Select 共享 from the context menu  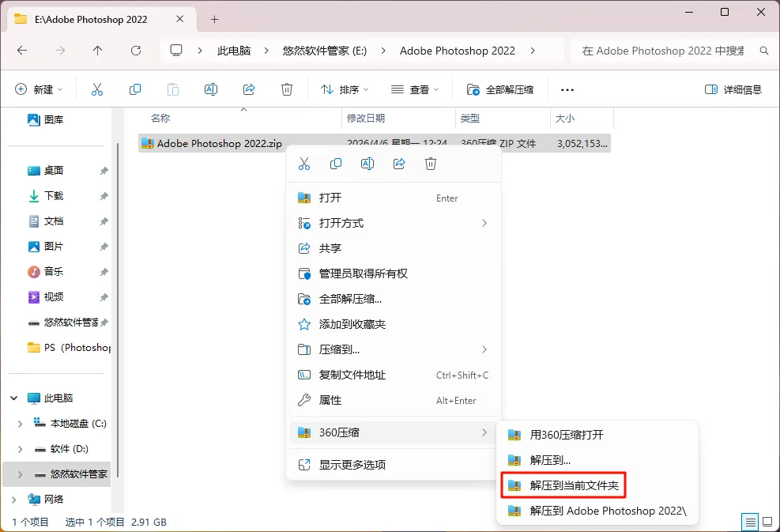[x=394, y=248]
